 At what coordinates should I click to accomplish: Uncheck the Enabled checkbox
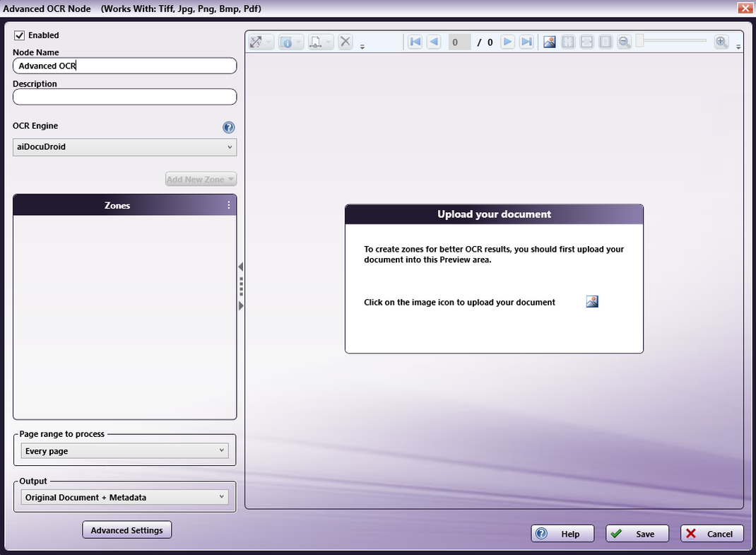pos(19,35)
